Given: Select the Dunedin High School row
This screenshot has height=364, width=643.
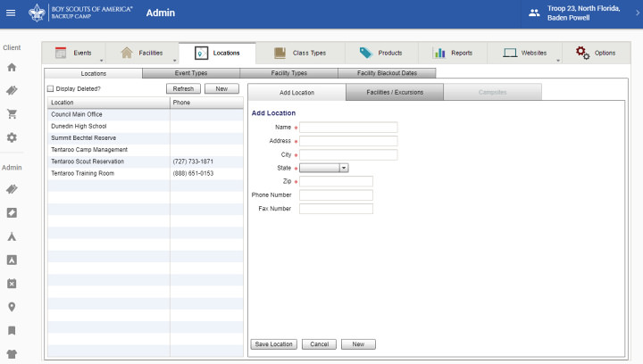Looking at the screenshot, I should [146, 126].
